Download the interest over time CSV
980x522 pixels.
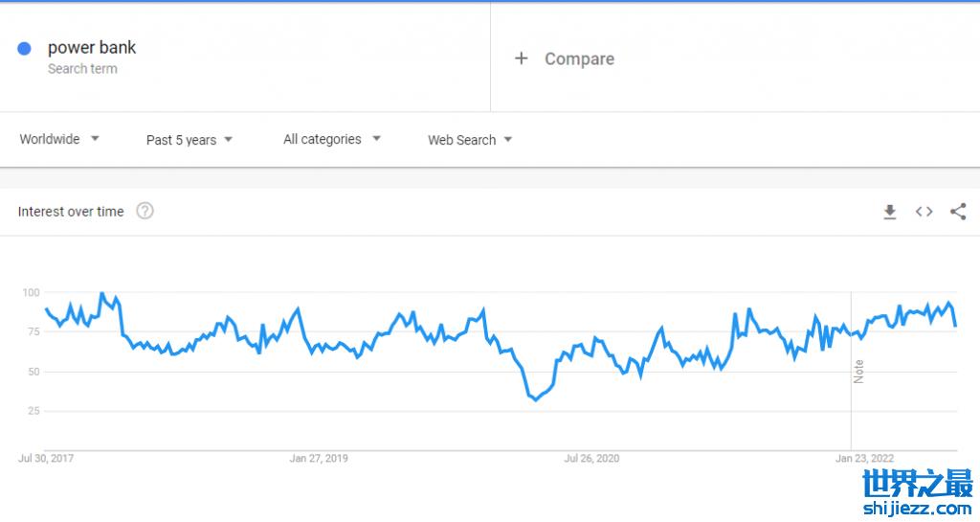tap(889, 212)
